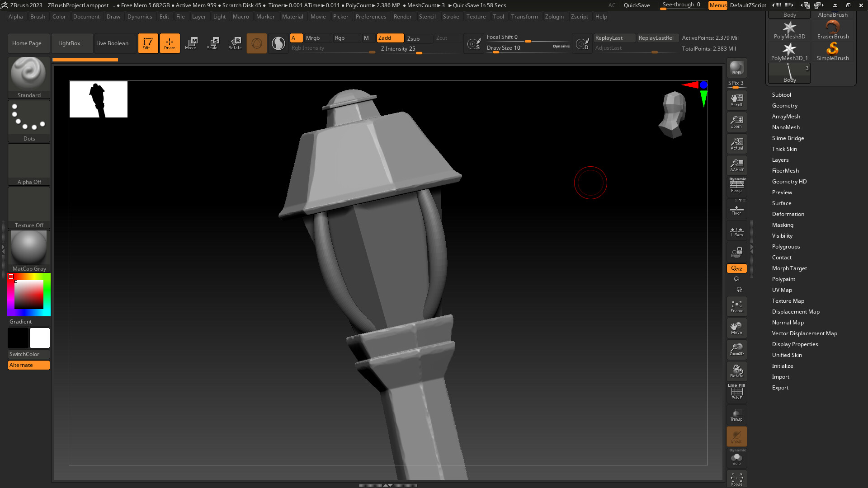The width and height of the screenshot is (868, 488).
Task: Select the Rotate gizmo tool
Action: click(x=235, y=43)
